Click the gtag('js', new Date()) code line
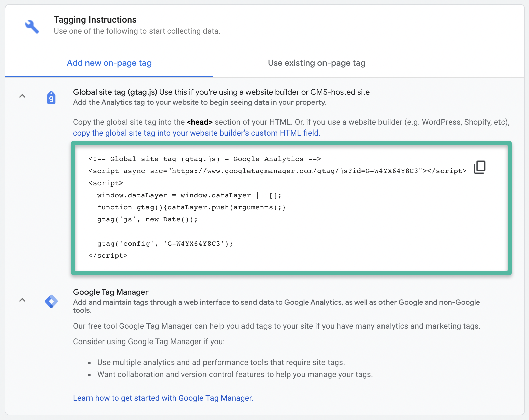529x420 pixels. click(x=148, y=219)
